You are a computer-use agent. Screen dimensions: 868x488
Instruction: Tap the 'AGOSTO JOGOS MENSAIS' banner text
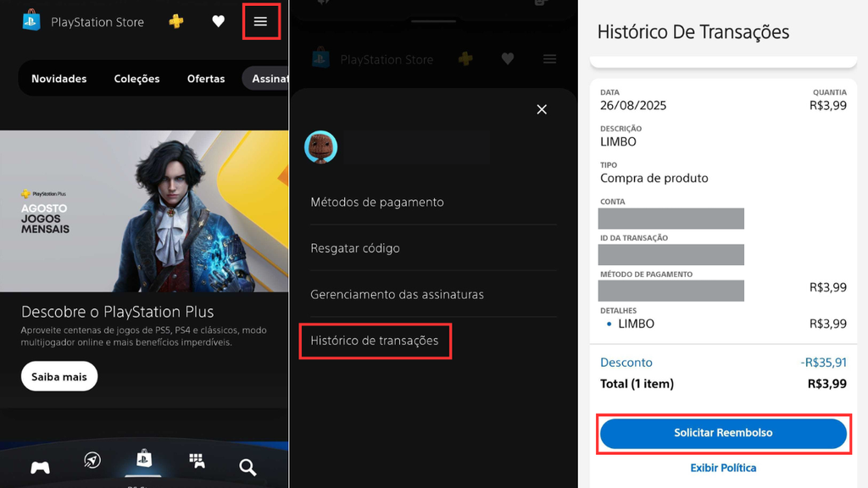point(45,219)
